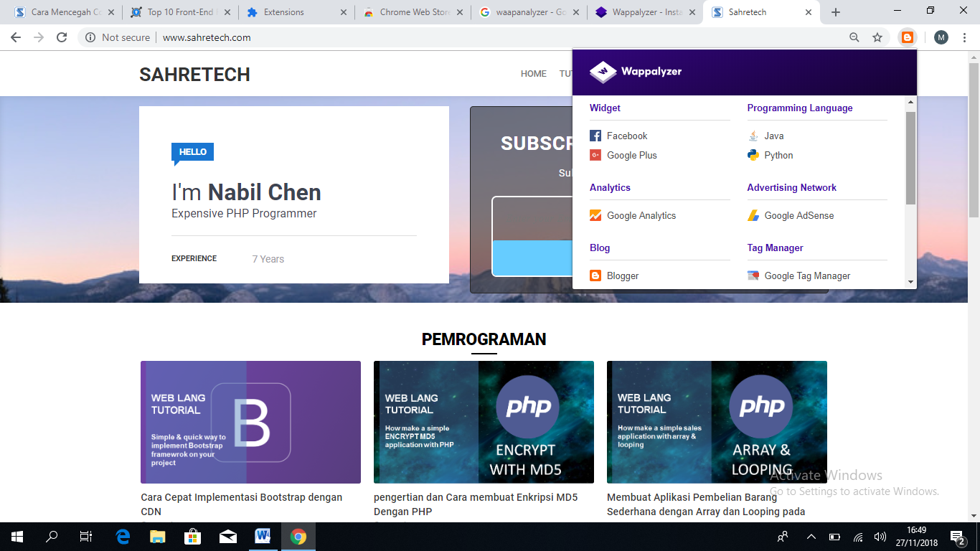This screenshot has width=980, height=551.
Task: Open the Google Plus link in Wappalyzer
Action: [x=632, y=155]
